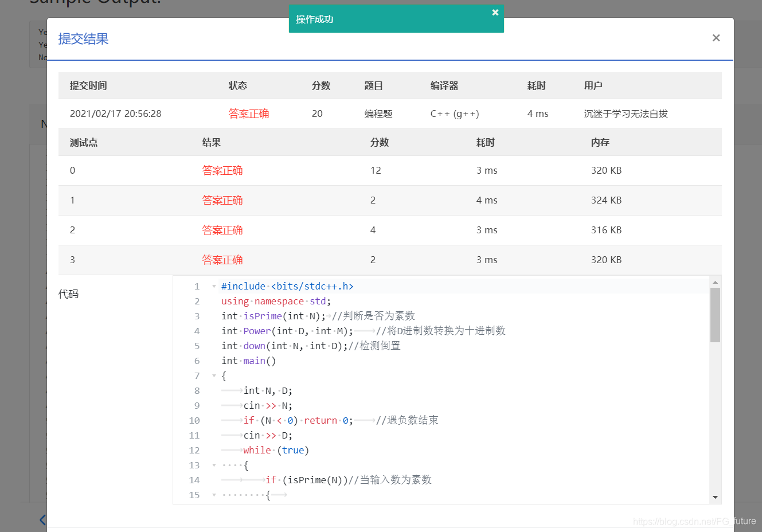Image resolution: width=762 pixels, height=532 pixels.
Task: Collapse the while loop block at line 13
Action: (214, 465)
